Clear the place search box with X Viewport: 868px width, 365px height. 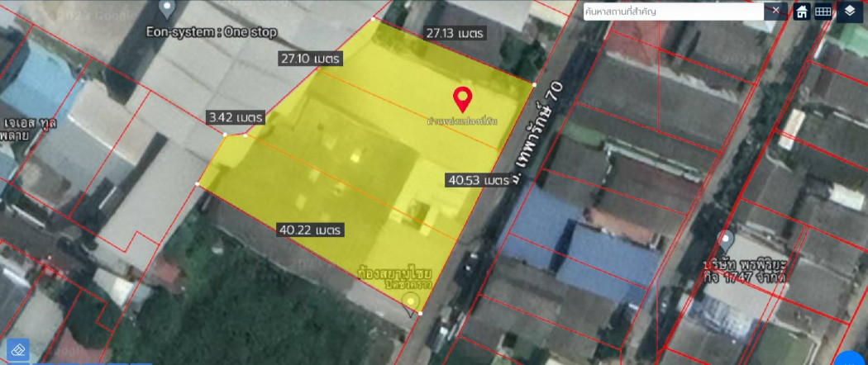pyautogui.click(x=775, y=10)
